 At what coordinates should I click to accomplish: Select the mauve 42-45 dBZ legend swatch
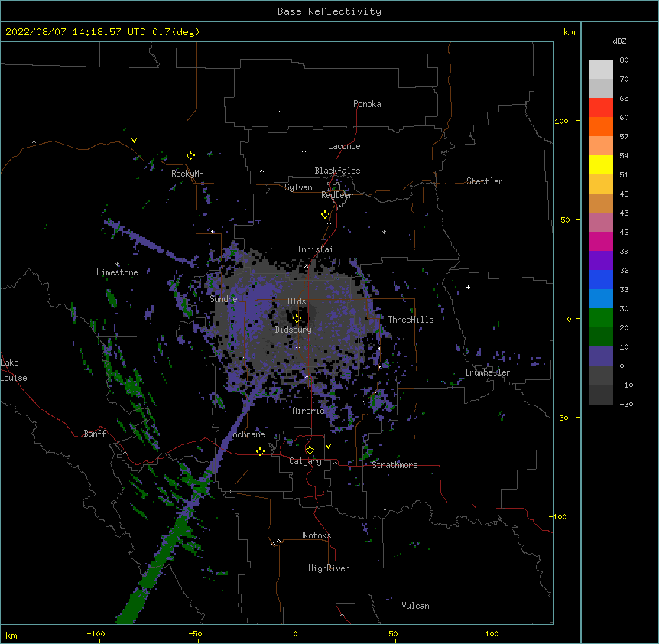click(601, 223)
